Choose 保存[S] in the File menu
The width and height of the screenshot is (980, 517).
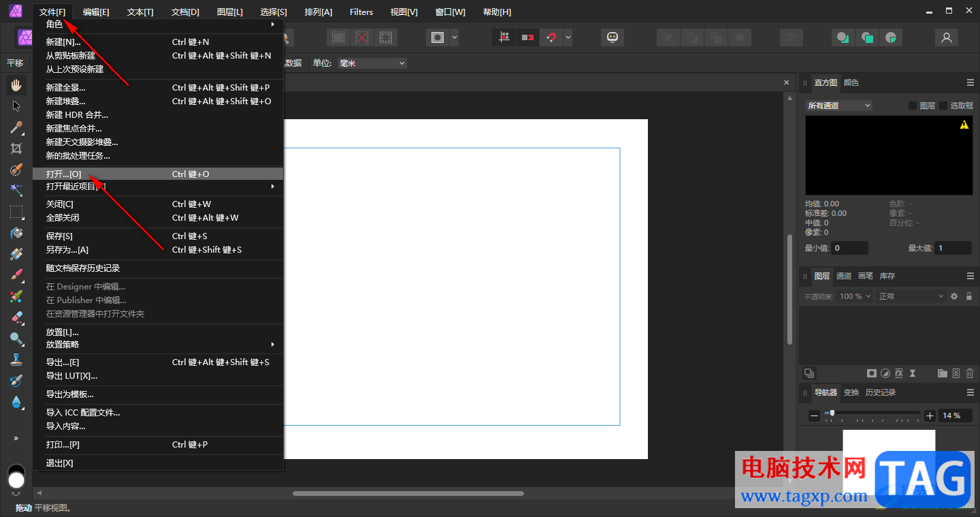click(x=158, y=236)
